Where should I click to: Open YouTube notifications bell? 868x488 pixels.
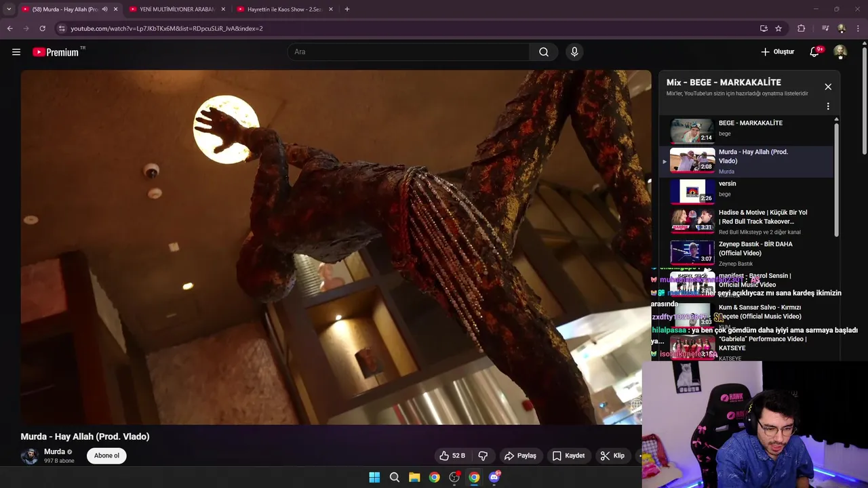point(814,52)
